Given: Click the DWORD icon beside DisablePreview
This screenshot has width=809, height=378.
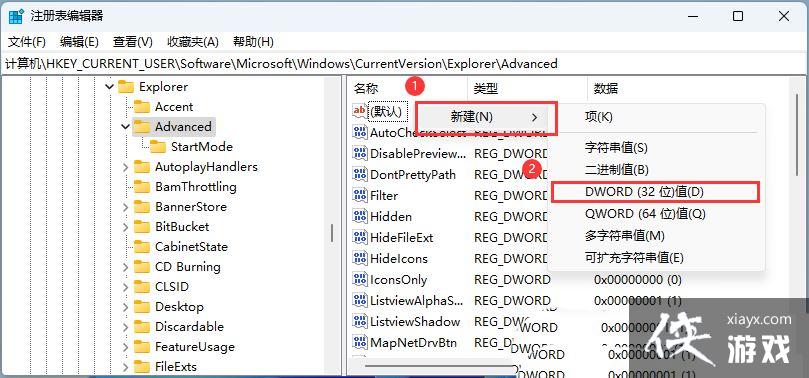Looking at the screenshot, I should point(360,153).
